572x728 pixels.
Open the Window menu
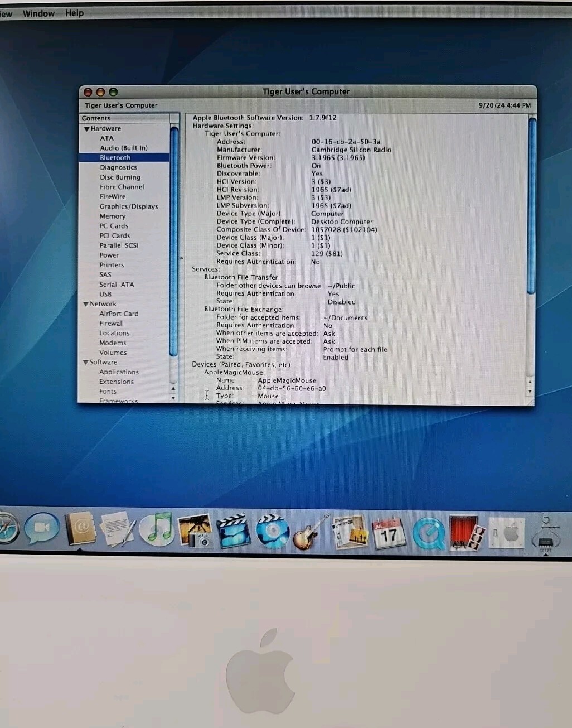tap(38, 13)
